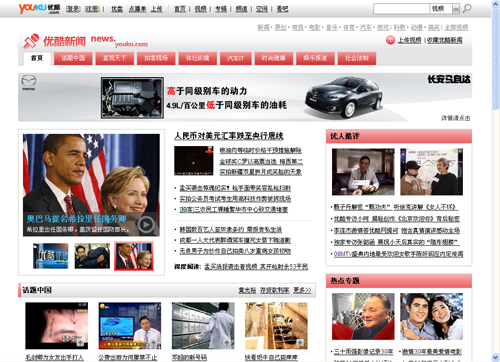The width and height of the screenshot is (500, 362).
Task: Open the 三十而立影像记录30年 link
Action: (364, 352)
